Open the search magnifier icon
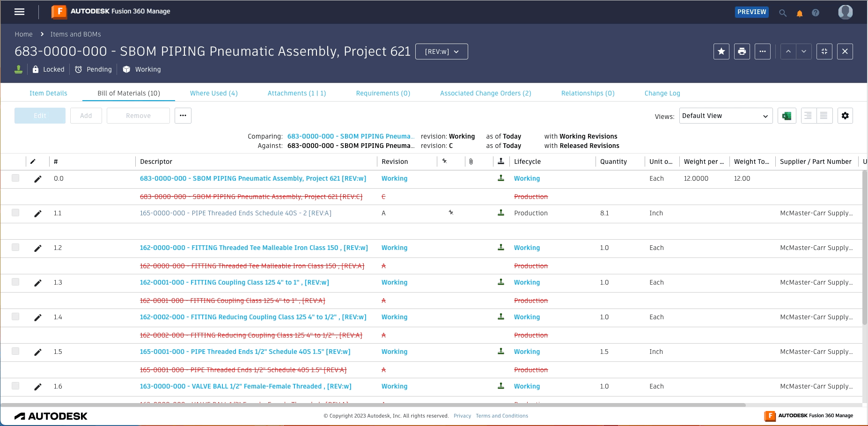868x426 pixels. click(782, 13)
